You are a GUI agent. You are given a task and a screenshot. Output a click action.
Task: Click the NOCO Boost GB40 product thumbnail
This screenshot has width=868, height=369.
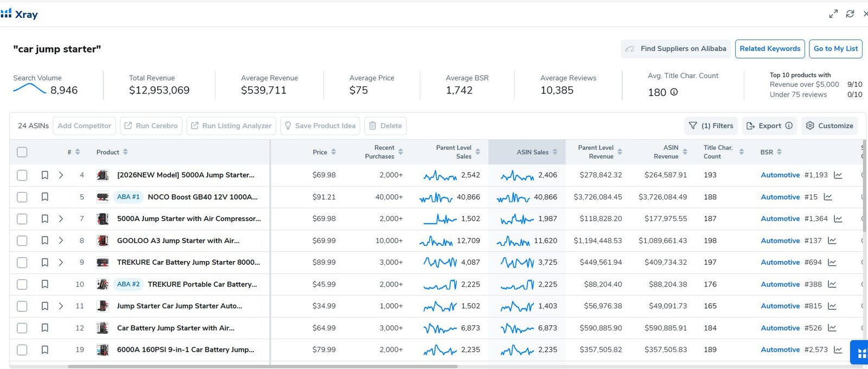coord(103,197)
